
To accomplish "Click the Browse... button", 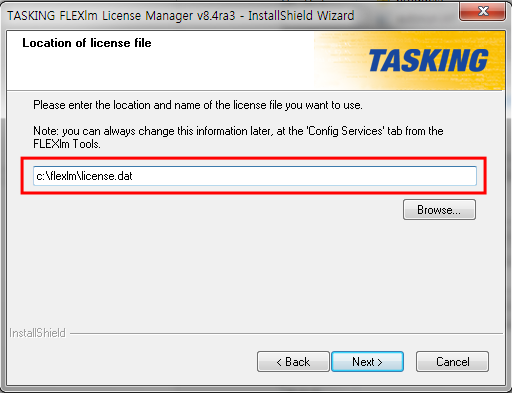I will click(x=439, y=210).
